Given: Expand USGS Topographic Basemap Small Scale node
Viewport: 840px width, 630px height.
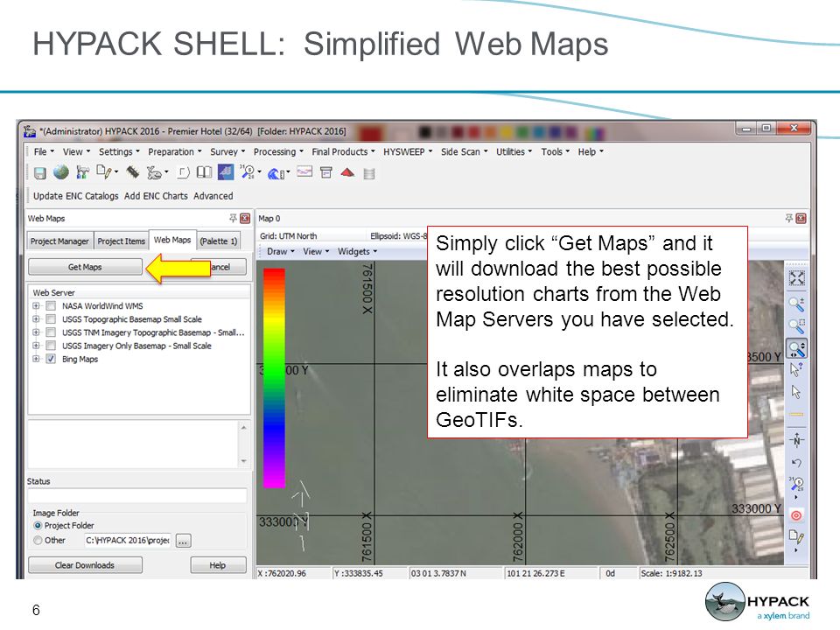Looking at the screenshot, I should [x=36, y=319].
